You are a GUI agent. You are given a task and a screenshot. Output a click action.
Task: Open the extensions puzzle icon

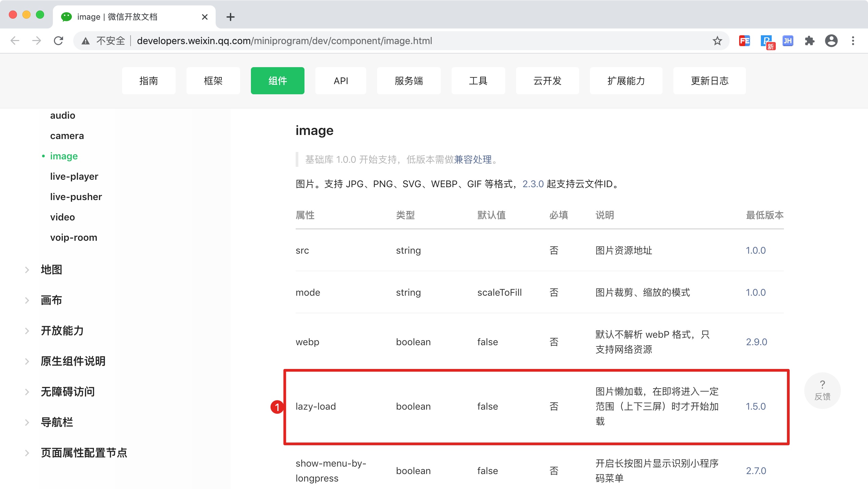(x=810, y=41)
